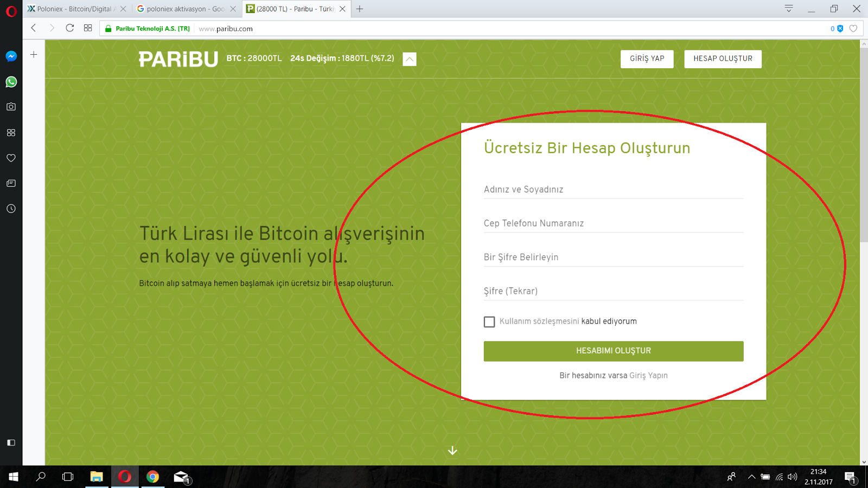
Task: Open Windows search from the taskbar
Action: (x=41, y=477)
